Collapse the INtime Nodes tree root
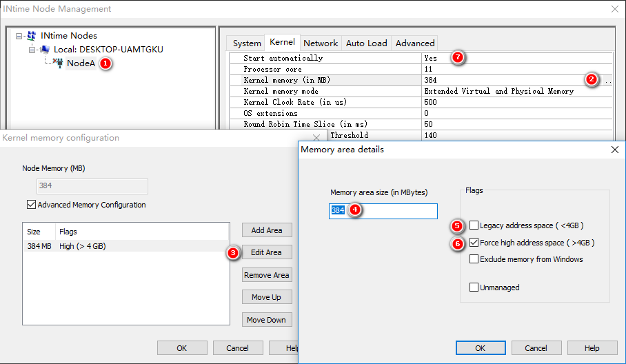This screenshot has width=626, height=364. pyautogui.click(x=19, y=37)
